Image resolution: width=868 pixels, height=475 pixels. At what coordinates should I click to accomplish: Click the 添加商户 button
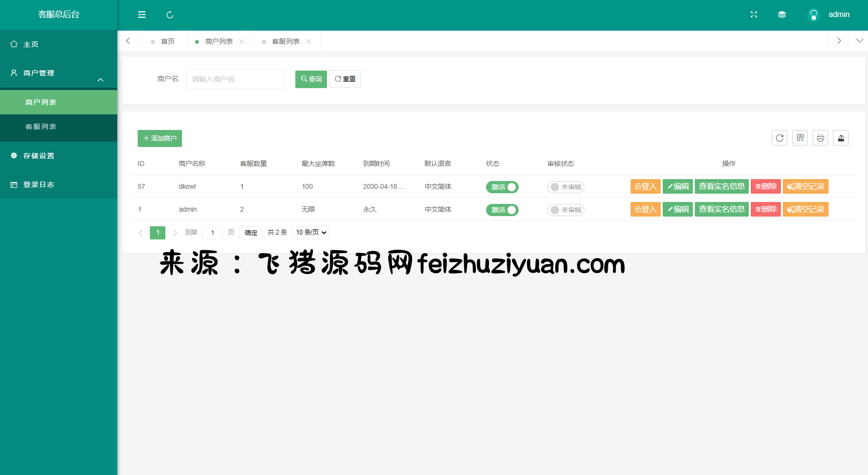tap(160, 138)
